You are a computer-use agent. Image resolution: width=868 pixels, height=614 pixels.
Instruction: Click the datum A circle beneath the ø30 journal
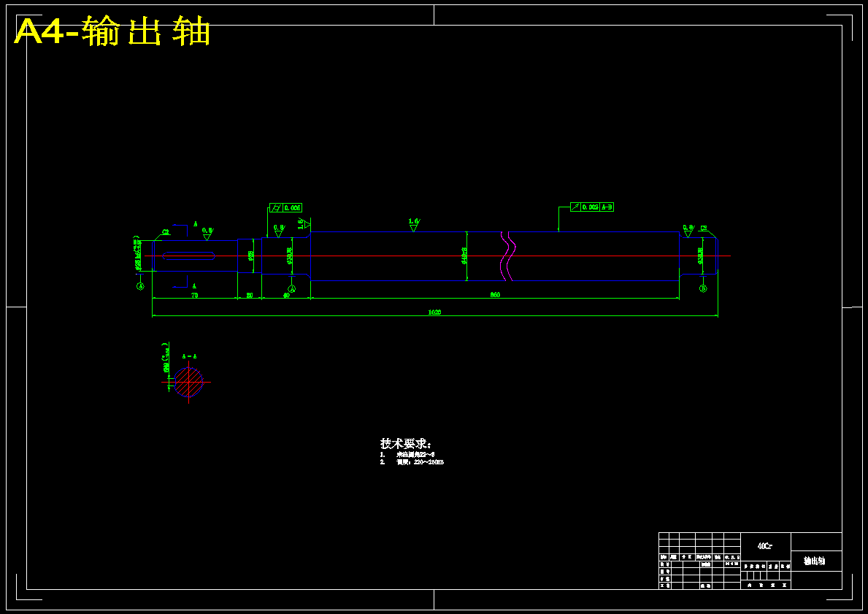click(x=292, y=288)
